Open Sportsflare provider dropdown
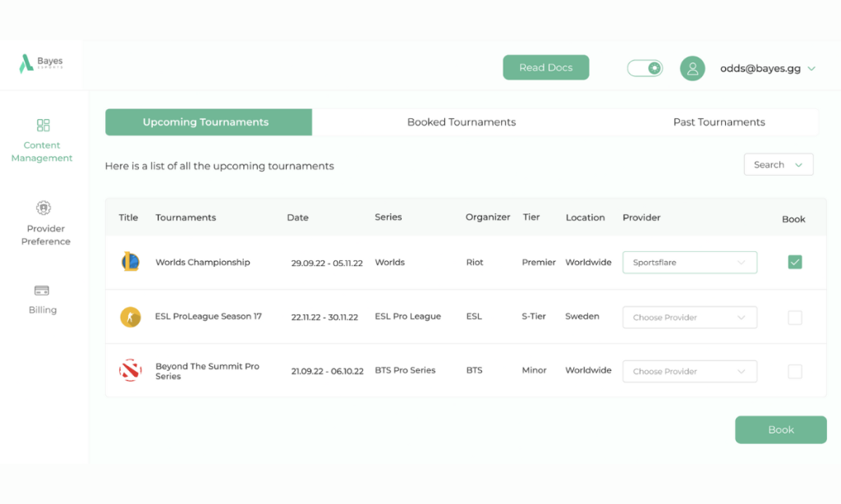Screen dimensions: 841x504 tap(690, 262)
